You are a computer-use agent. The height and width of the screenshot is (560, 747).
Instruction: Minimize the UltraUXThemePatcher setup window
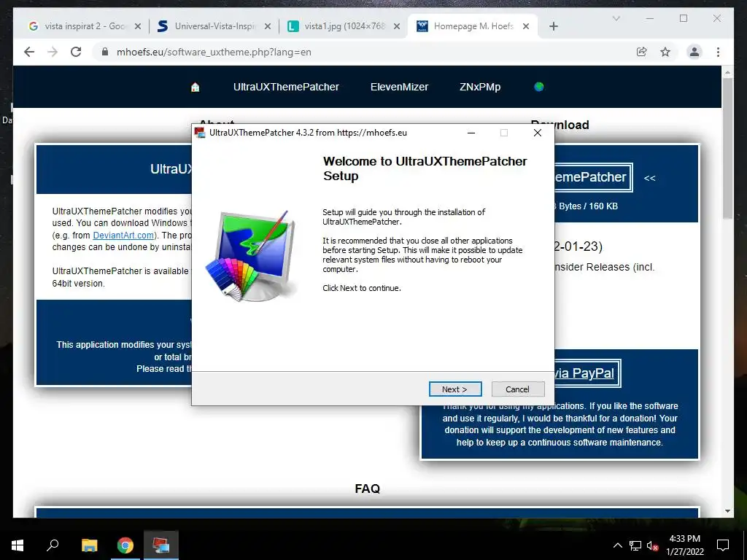(x=471, y=133)
